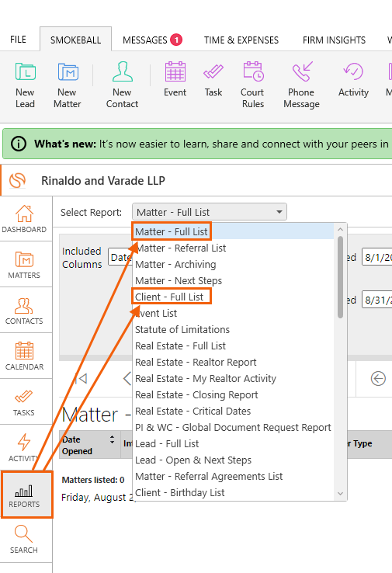Go to the first report page
392x573 pixels.
(81, 378)
